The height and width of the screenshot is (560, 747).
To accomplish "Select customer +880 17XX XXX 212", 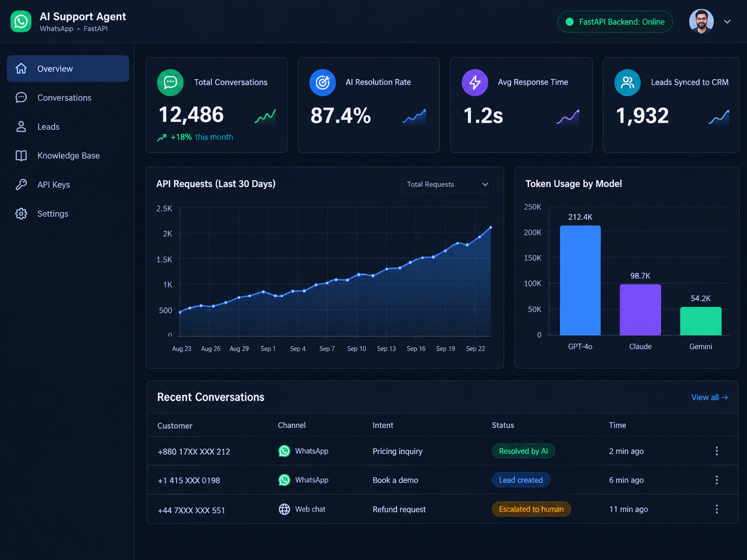I will point(194,452).
